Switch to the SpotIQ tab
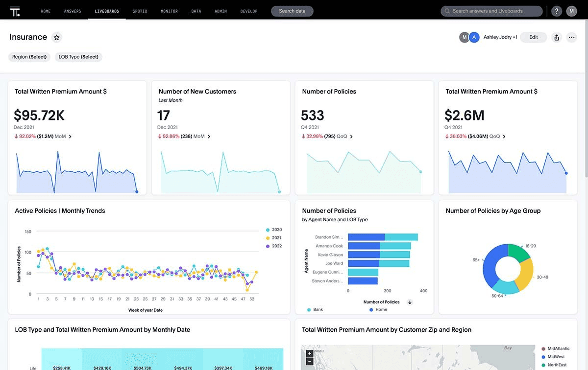The image size is (588, 370). click(x=140, y=11)
